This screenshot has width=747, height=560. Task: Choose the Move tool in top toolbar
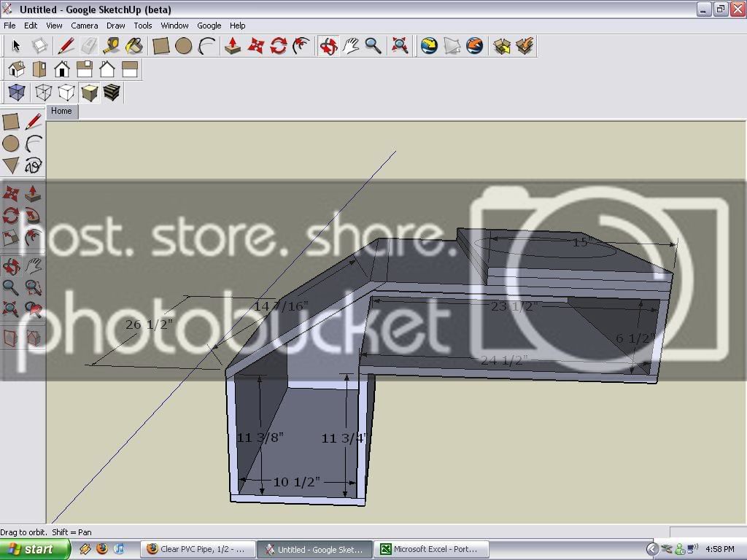click(256, 46)
